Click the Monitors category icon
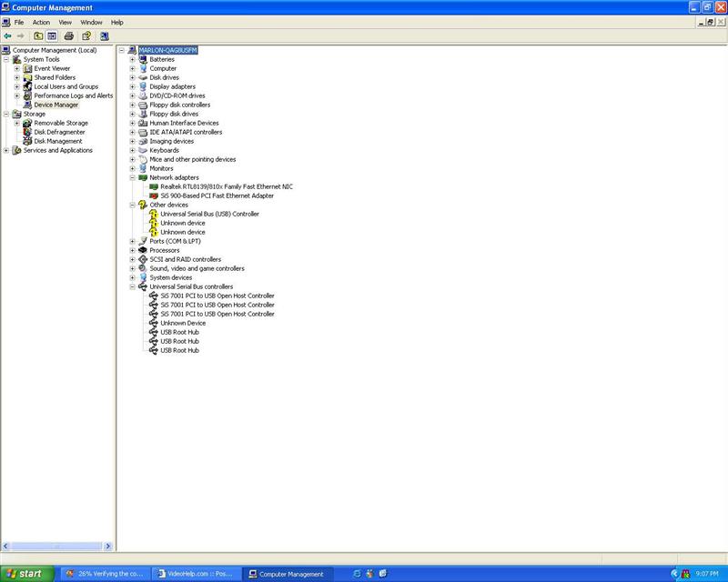 tap(143, 168)
